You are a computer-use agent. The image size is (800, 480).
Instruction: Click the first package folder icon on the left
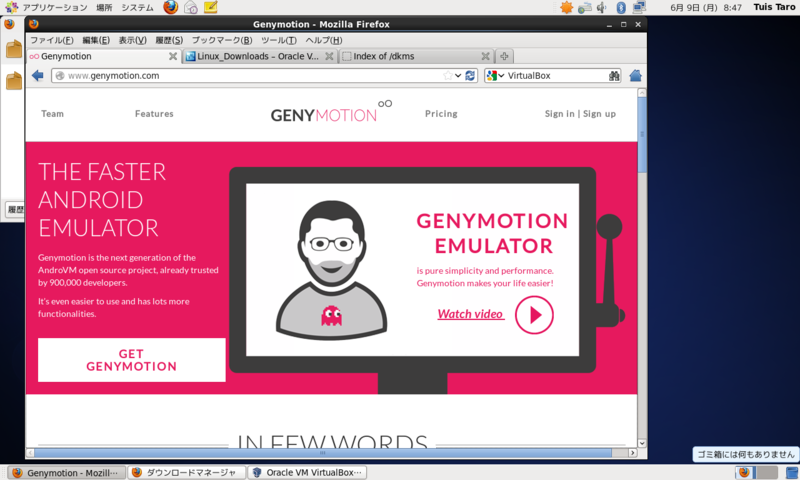[14, 49]
